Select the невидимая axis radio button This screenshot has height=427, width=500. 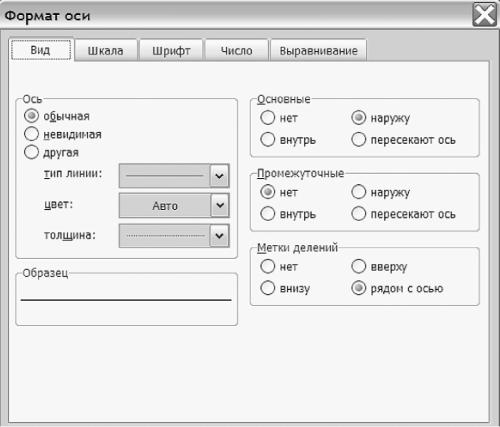(x=31, y=134)
